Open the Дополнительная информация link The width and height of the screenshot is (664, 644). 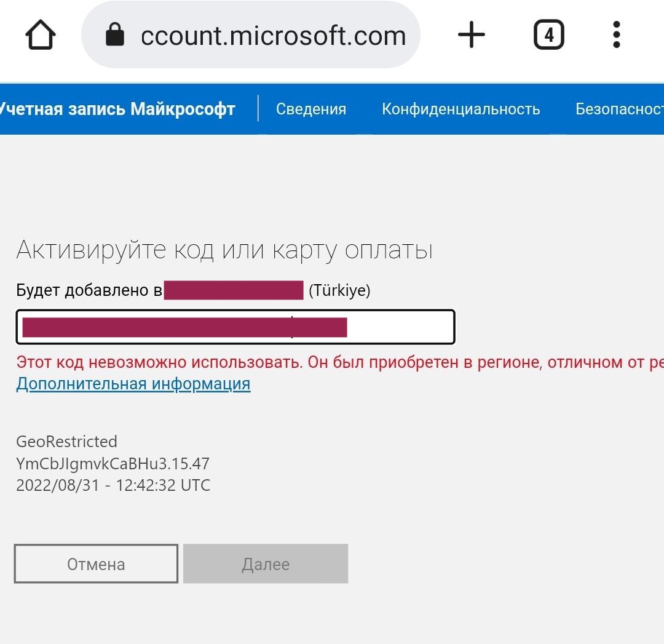(x=133, y=384)
